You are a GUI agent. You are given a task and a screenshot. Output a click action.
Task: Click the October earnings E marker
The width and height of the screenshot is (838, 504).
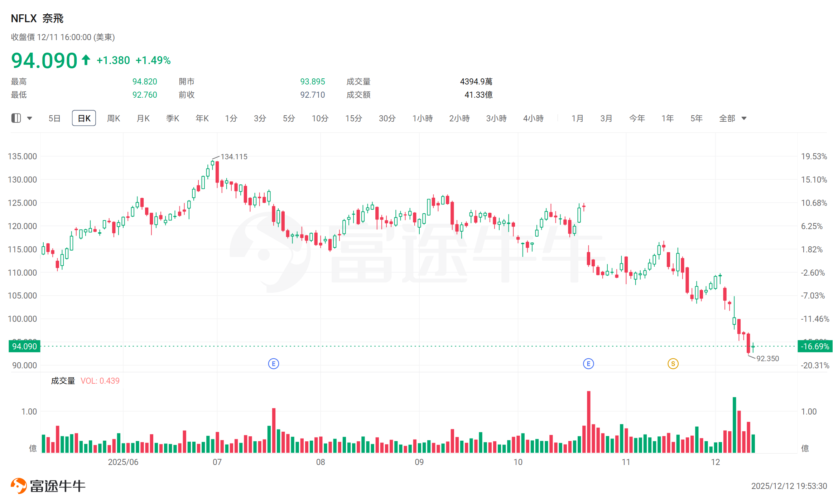(x=588, y=364)
